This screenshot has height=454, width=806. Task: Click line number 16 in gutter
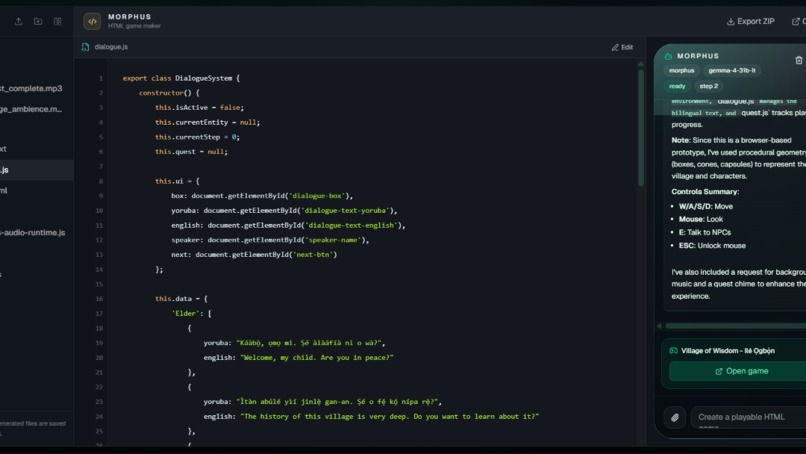(x=99, y=299)
